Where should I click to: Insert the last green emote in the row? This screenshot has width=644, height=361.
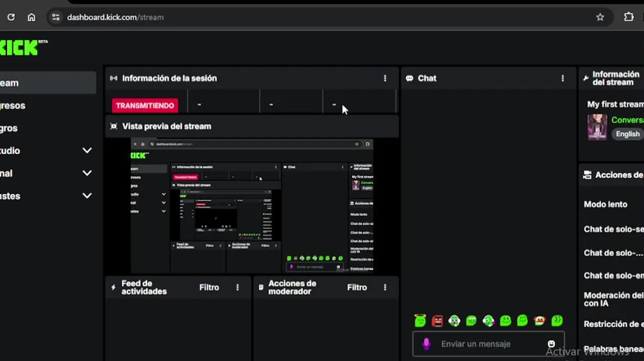[557, 320]
